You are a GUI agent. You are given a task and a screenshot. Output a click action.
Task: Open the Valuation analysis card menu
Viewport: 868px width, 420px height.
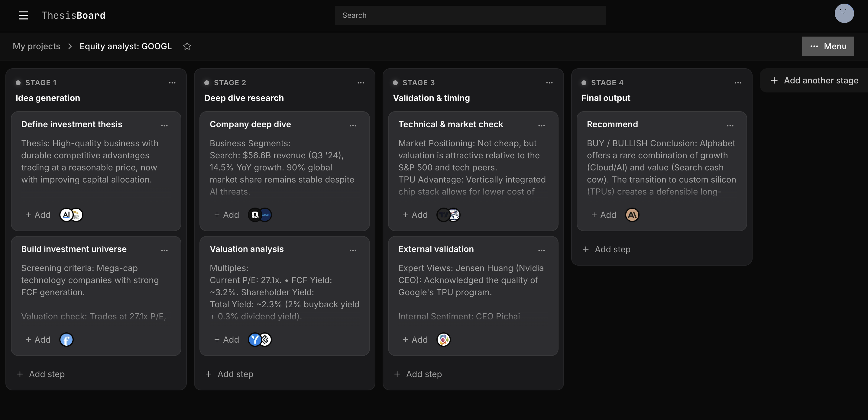[353, 250]
